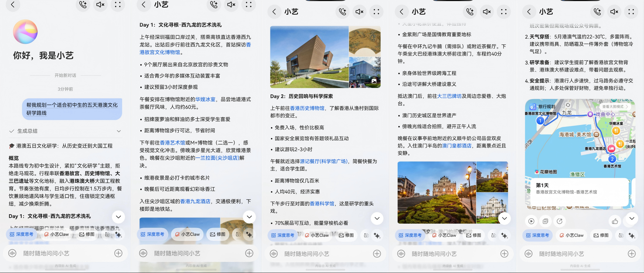This screenshot has height=273, width=644.
Task: Toggle 深度思考 on the Day 2 screen
Action: click(283, 235)
